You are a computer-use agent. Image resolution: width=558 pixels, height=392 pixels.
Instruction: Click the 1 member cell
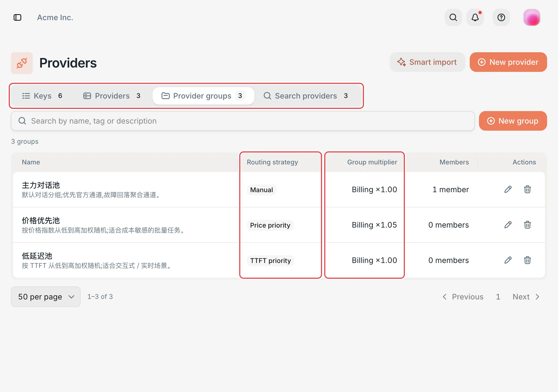[451, 189]
